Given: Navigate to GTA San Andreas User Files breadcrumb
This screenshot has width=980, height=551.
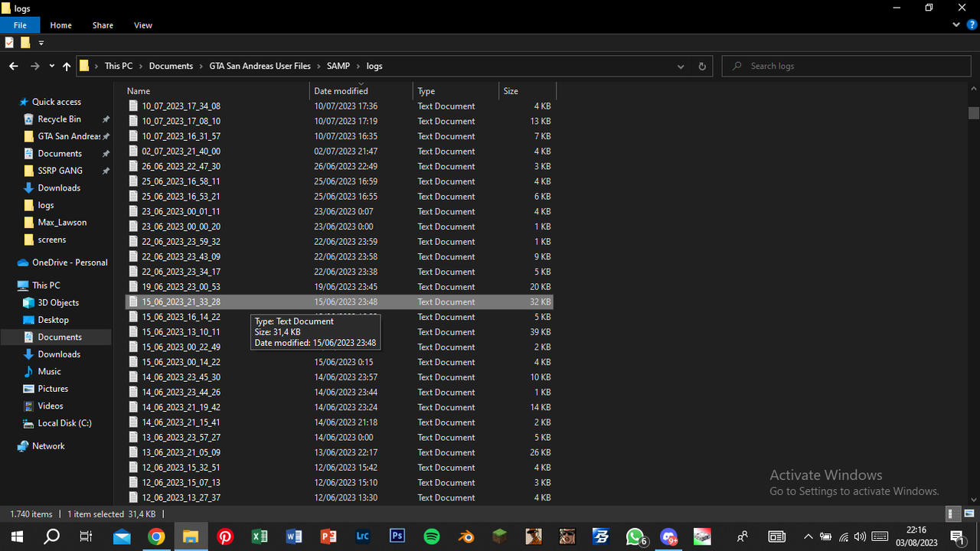Looking at the screenshot, I should pos(260,67).
